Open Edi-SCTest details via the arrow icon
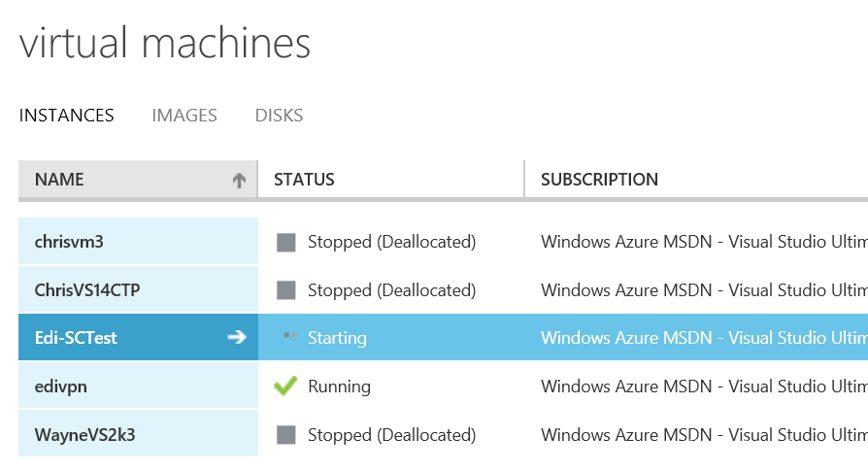868x471 pixels. pos(237,337)
